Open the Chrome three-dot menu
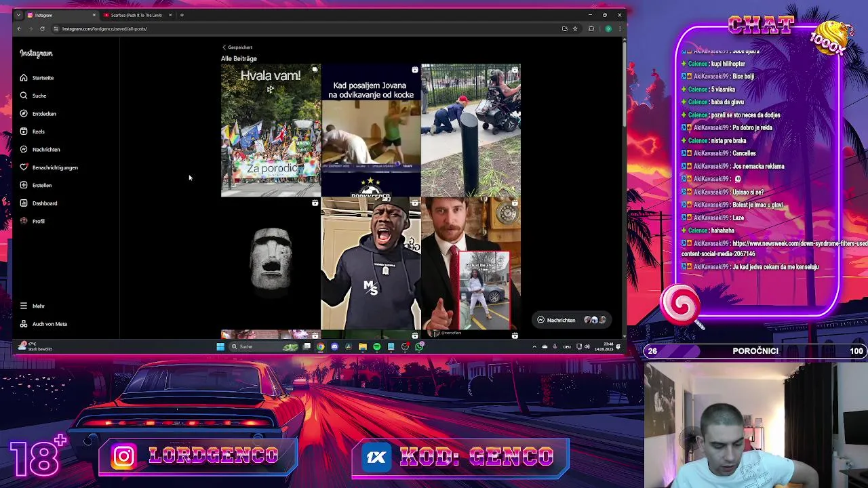This screenshot has width=868, height=488. pos(619,28)
